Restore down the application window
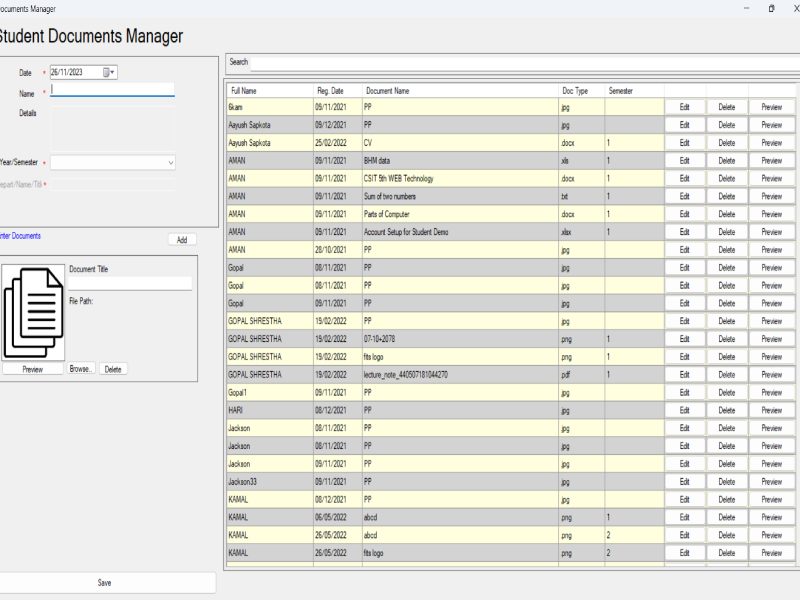 770,8
